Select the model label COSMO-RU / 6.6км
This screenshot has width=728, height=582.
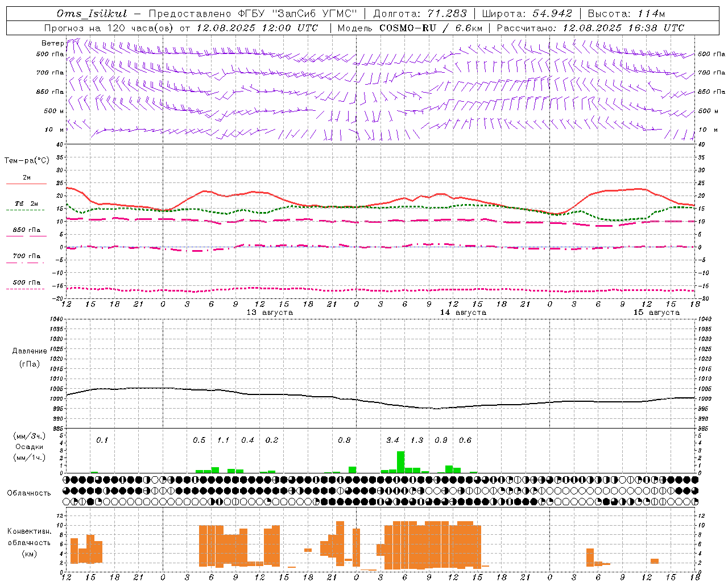tap(431, 28)
